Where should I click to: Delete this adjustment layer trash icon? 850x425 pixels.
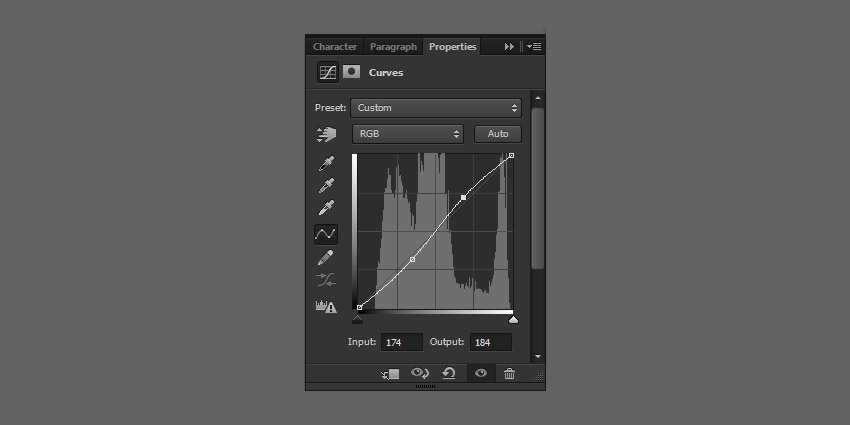(x=510, y=373)
